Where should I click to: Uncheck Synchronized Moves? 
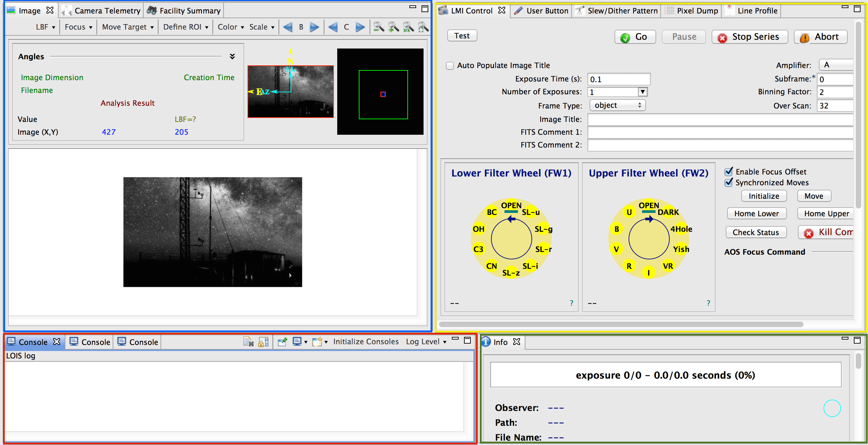click(x=729, y=182)
